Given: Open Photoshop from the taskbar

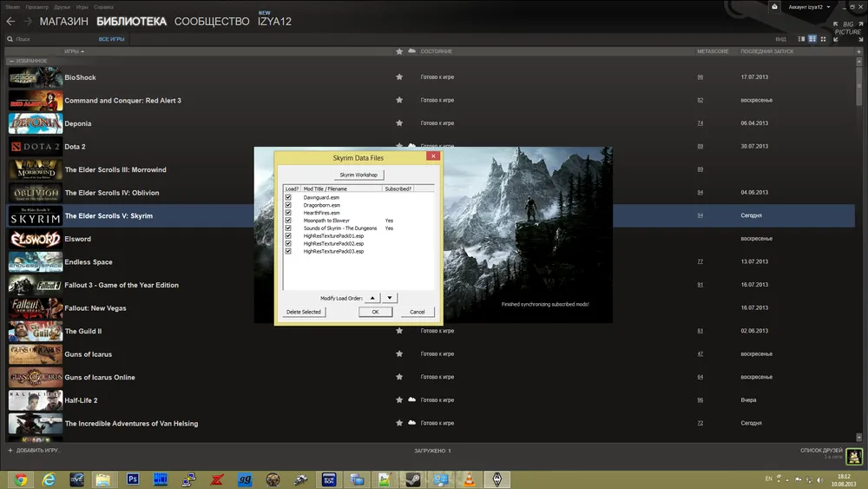Looking at the screenshot, I should coord(133,479).
